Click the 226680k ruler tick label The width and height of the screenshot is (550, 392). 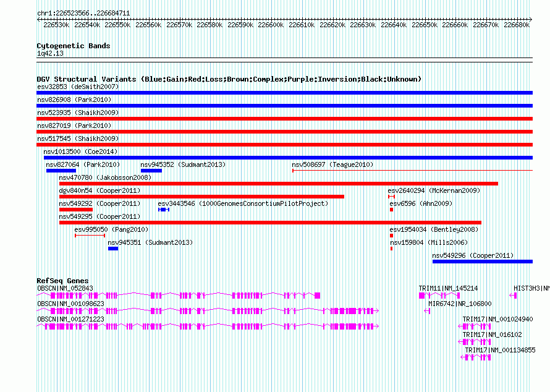click(x=517, y=25)
